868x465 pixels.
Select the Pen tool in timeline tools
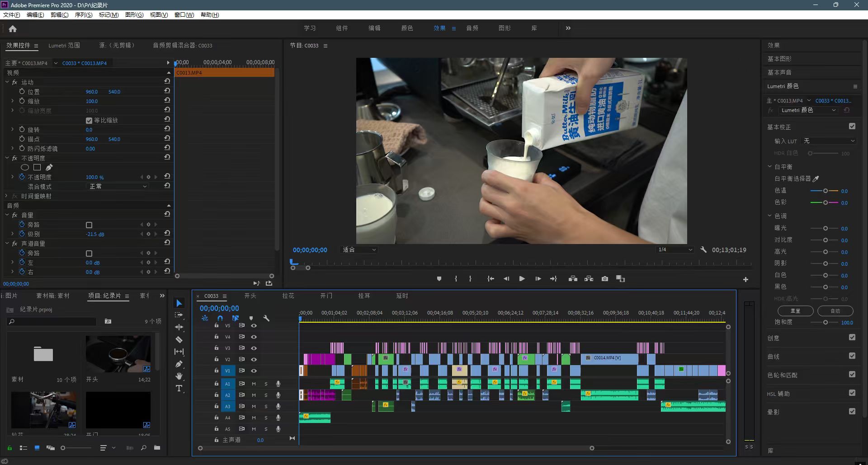coord(179,364)
